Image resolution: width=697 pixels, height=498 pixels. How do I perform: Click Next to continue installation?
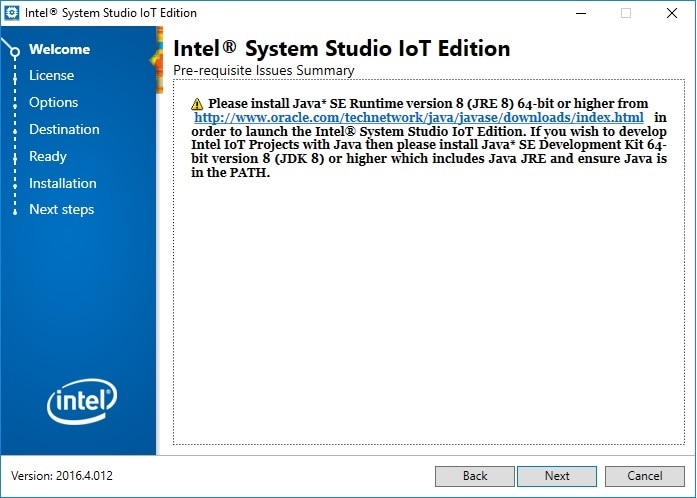557,476
